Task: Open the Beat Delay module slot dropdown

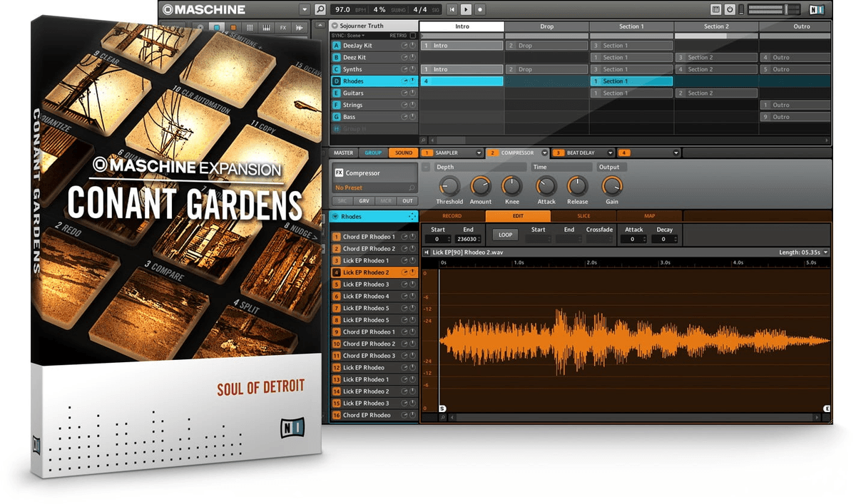Action: (x=610, y=153)
